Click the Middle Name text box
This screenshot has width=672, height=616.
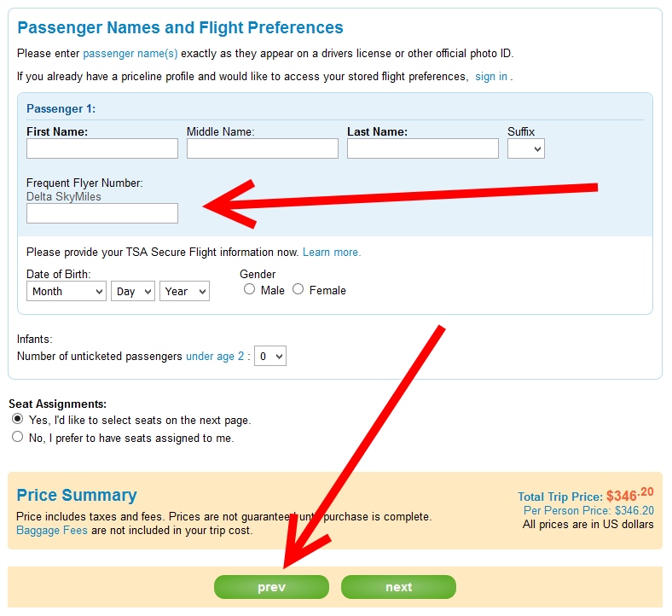point(263,148)
